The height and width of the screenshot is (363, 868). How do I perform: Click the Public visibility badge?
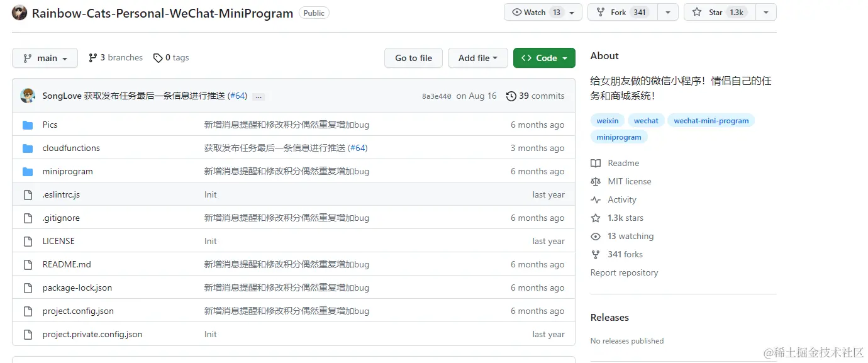314,13
